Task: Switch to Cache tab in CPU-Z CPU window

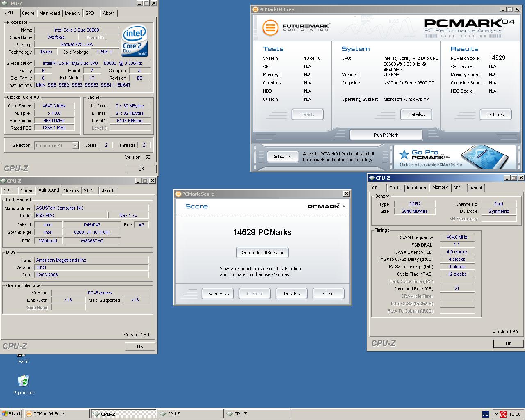Action: click(28, 13)
